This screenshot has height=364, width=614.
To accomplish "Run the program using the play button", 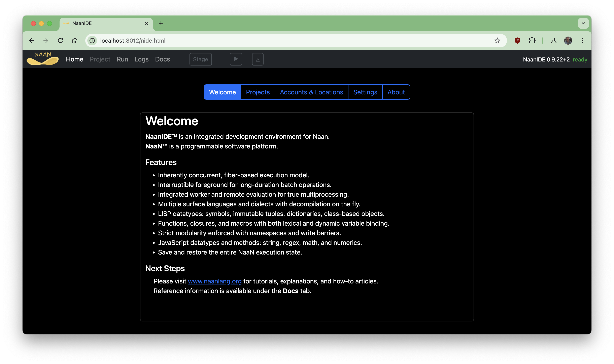I will tap(236, 59).
